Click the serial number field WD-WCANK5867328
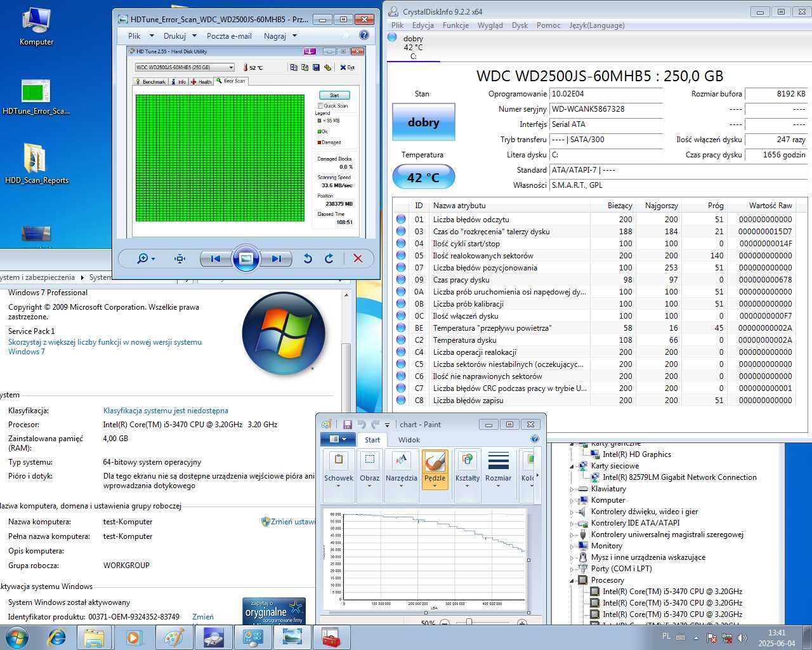812x650 pixels. pyautogui.click(x=606, y=109)
